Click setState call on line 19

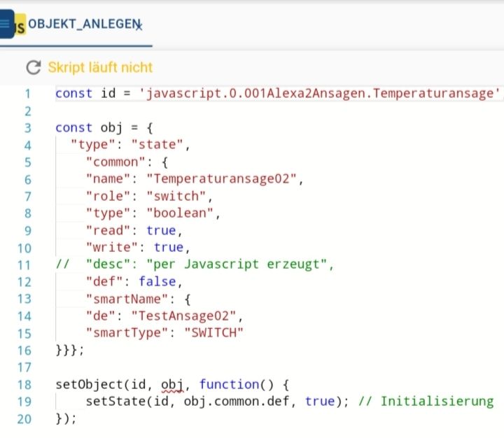[217, 402]
